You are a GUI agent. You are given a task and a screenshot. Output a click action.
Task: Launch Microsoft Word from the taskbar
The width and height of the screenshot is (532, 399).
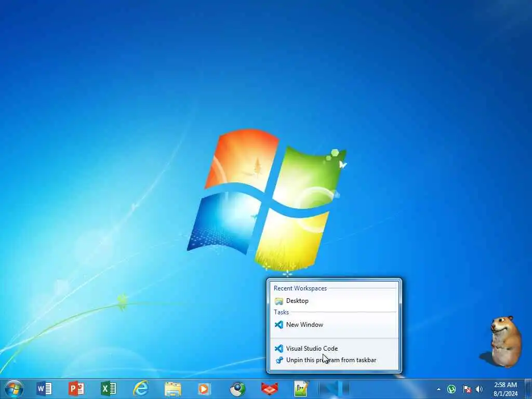click(44, 389)
